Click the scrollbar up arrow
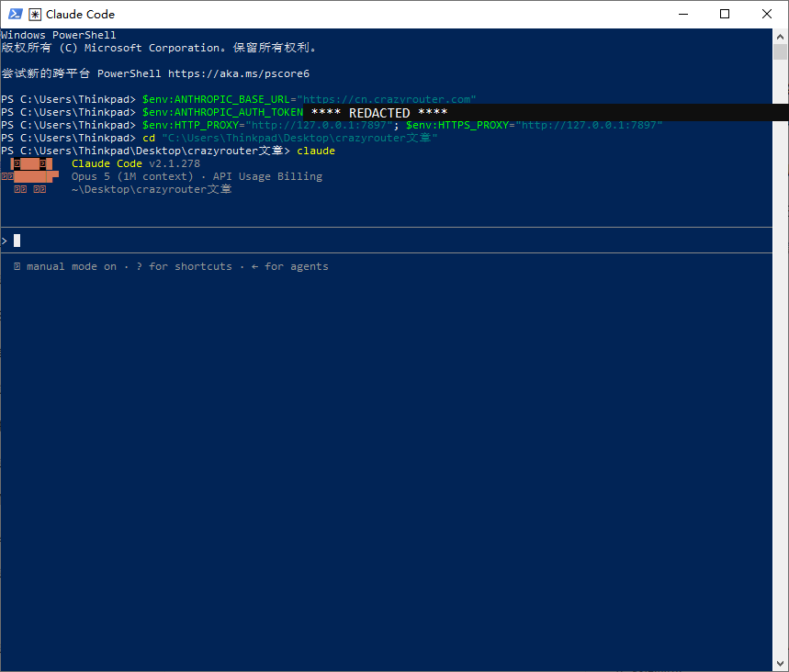The height and width of the screenshot is (672, 789). pos(780,37)
